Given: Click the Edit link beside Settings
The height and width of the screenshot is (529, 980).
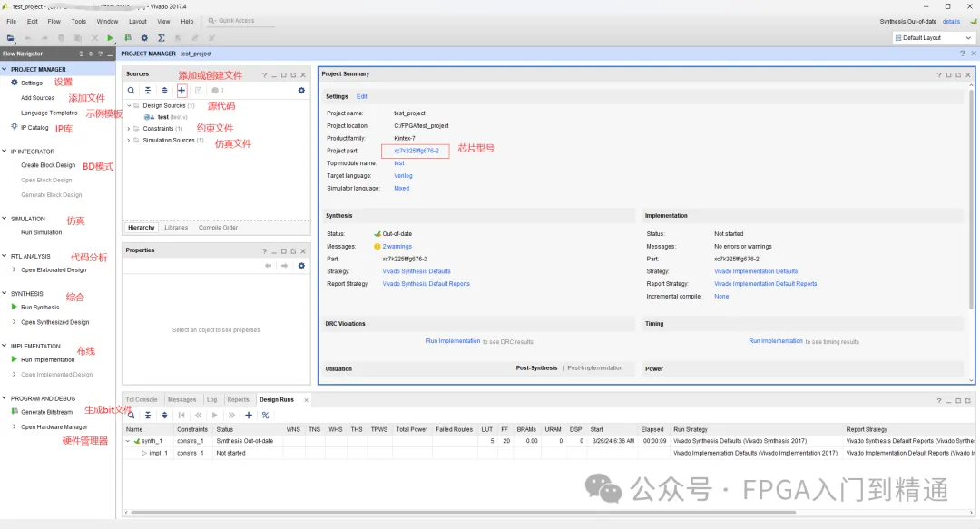Looking at the screenshot, I should coord(362,96).
